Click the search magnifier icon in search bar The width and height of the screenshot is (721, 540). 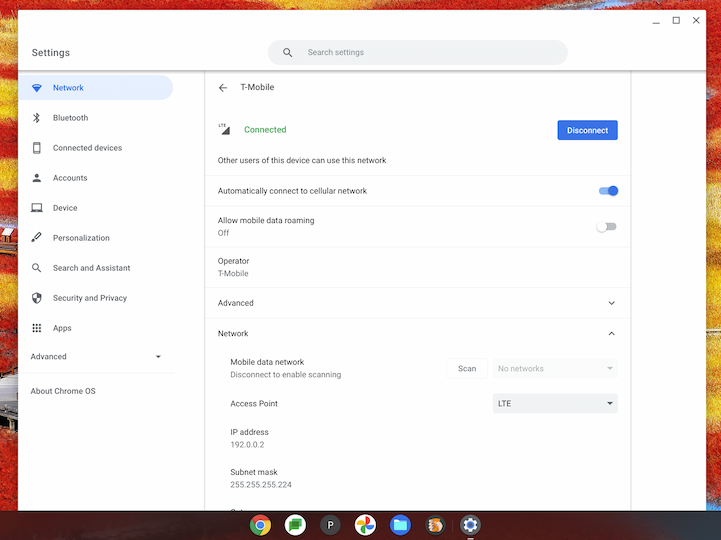coord(287,52)
